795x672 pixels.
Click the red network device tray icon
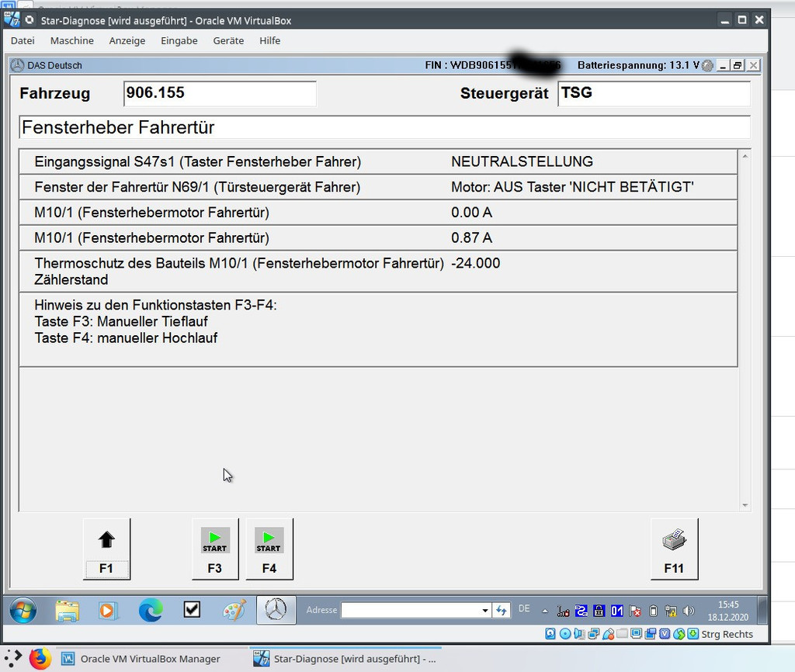click(564, 611)
